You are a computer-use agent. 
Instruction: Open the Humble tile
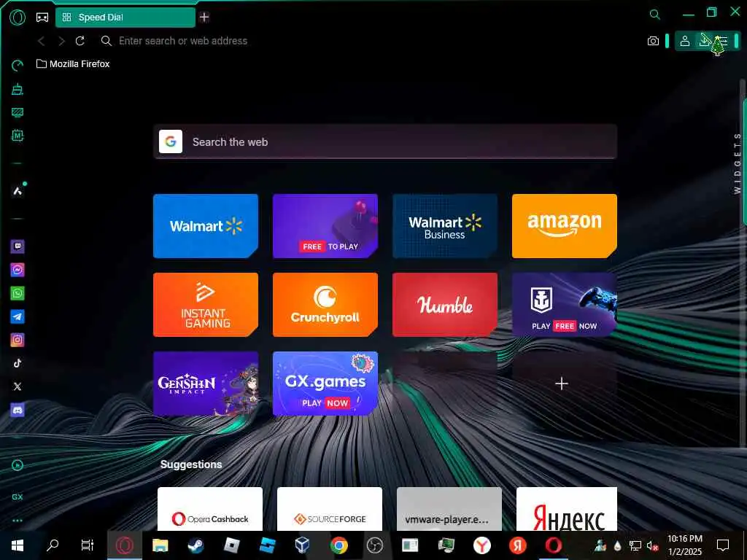point(445,305)
